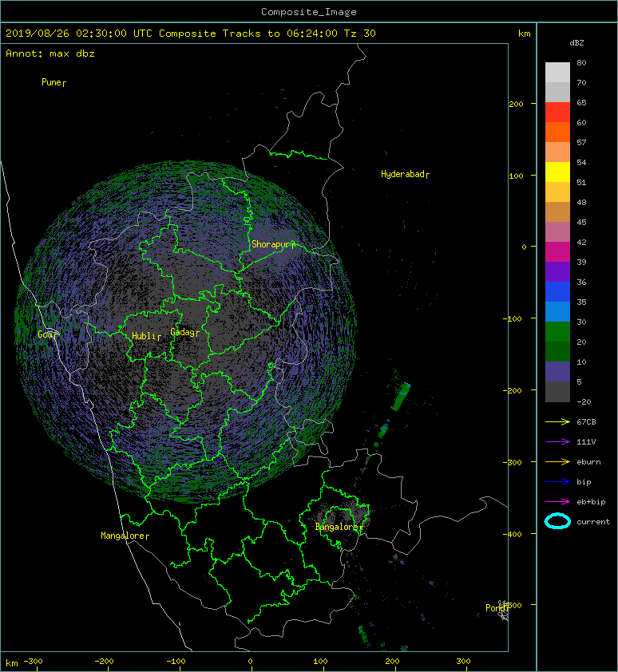
Task: Click the 'eburn' legend label
Action: coord(588,462)
